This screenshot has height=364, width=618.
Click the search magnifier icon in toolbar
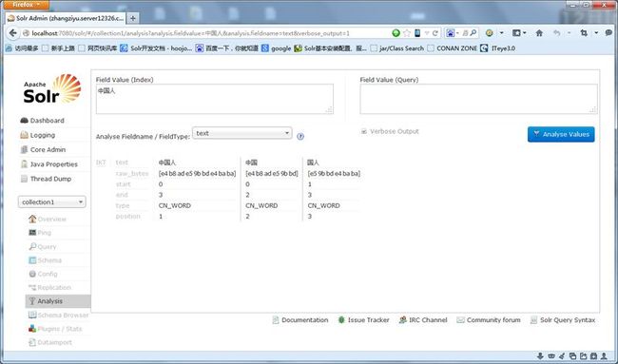(x=473, y=33)
